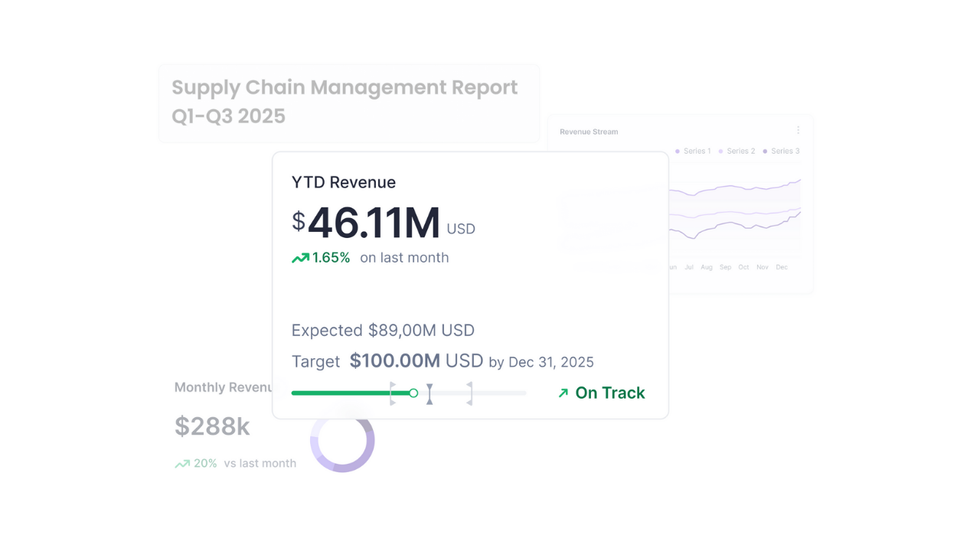The width and height of the screenshot is (980, 551).
Task: Toggle Series 2 in the chart legend
Action: click(737, 152)
